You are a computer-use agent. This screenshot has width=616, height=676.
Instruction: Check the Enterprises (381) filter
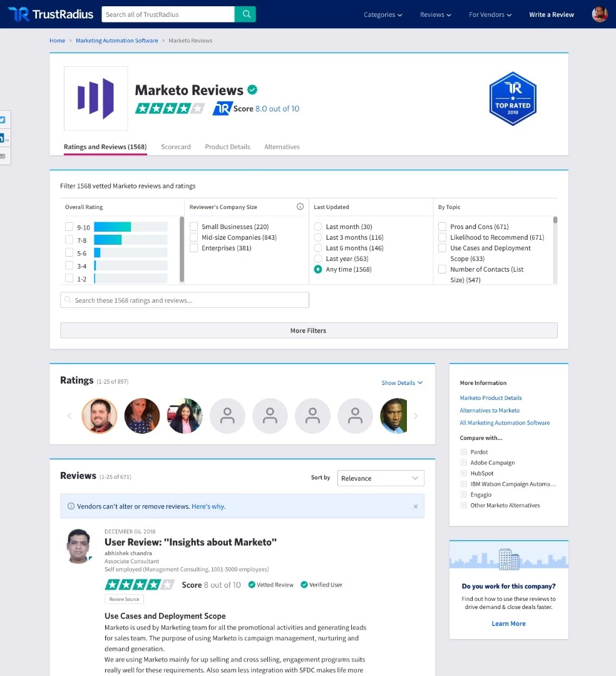(193, 248)
